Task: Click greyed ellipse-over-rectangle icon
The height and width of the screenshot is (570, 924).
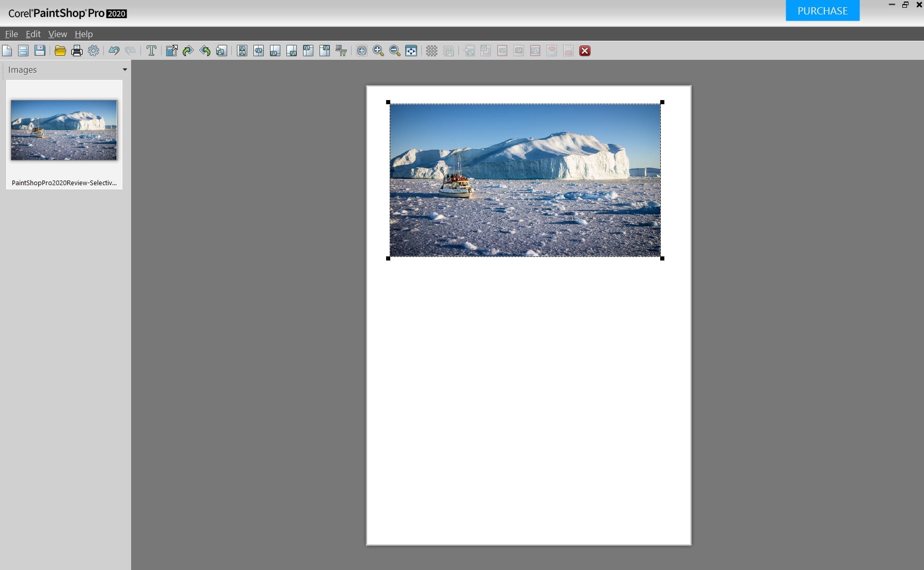Action: point(552,51)
